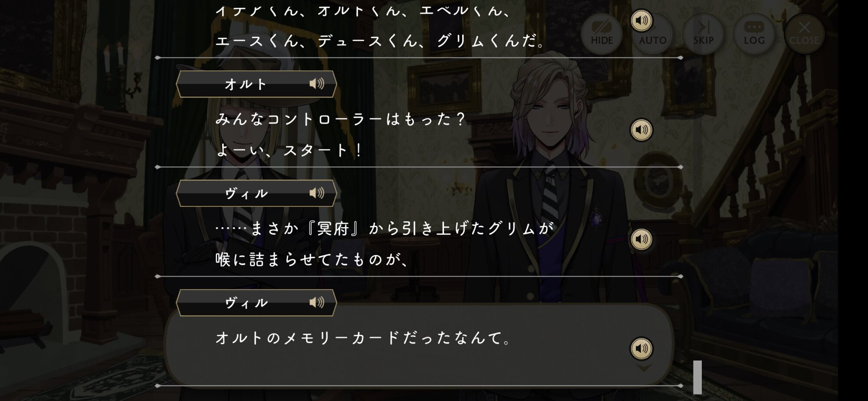The image size is (868, 401).
Task: Tap the down chevron under latest line
Action: [644, 368]
